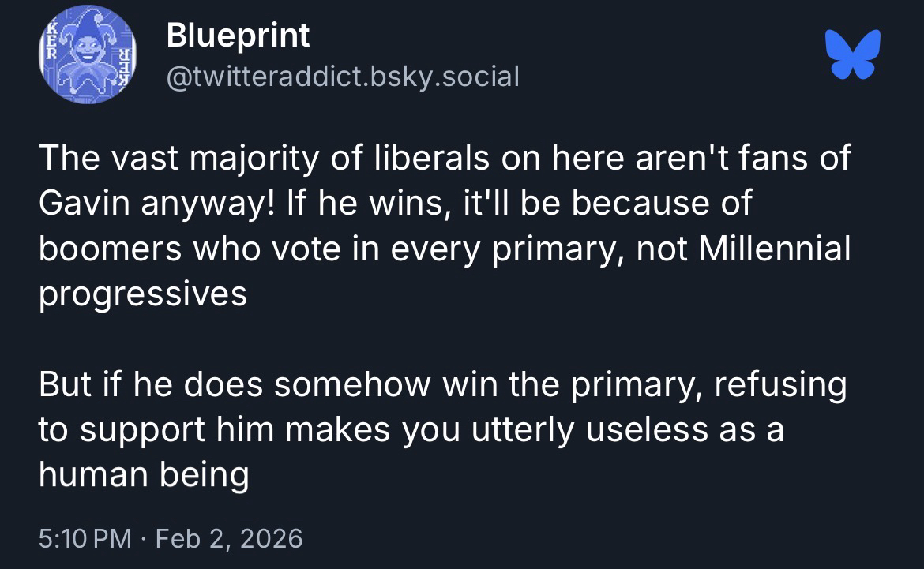Screen dimensions: 924x569
Task: Open the @twitteraddict.bsky.social handle
Action: click(343, 77)
